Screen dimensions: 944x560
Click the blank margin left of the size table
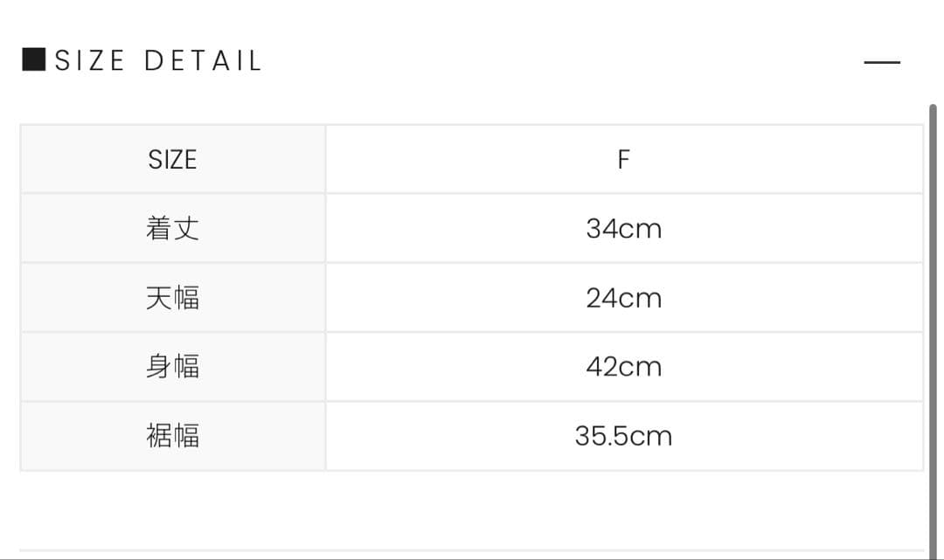pos(9,297)
